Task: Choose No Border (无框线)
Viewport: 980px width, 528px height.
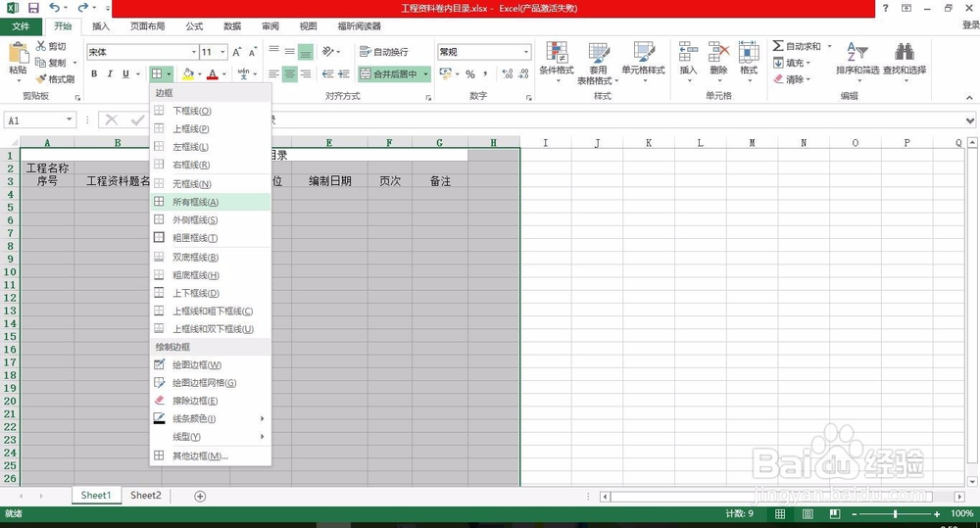Action: click(x=211, y=184)
